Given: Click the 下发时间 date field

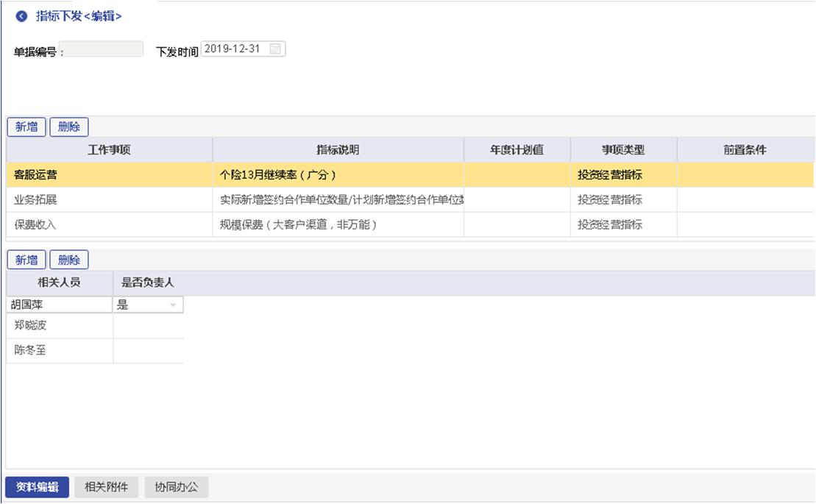Looking at the screenshot, I should [234, 49].
